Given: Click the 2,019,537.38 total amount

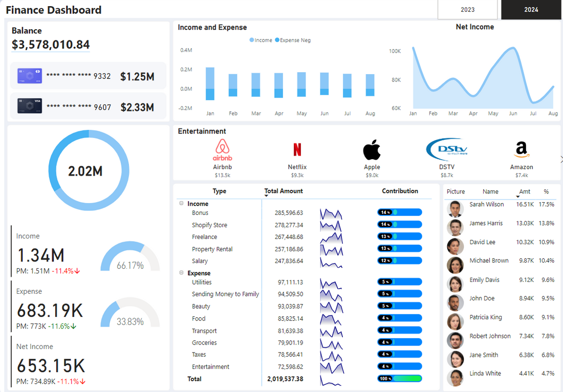Looking at the screenshot, I should coord(285,379).
